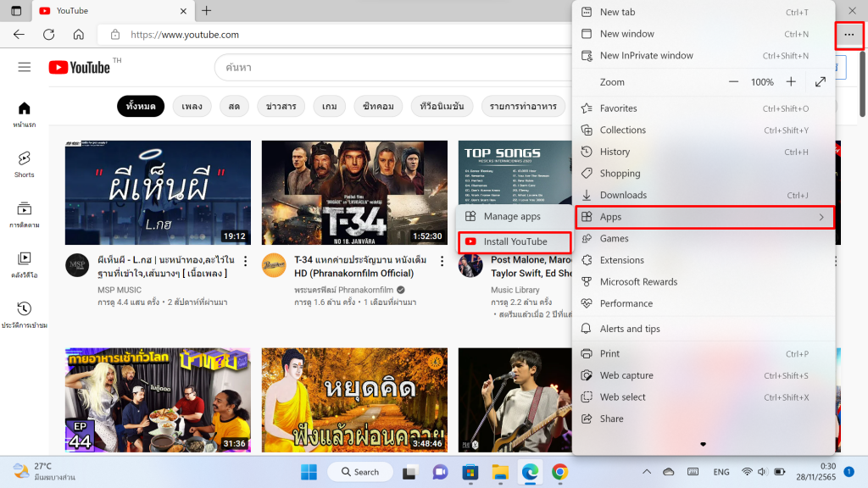868x488 pixels.
Task: Open the ผีเห็นผี video thumbnail
Action: pos(158,192)
